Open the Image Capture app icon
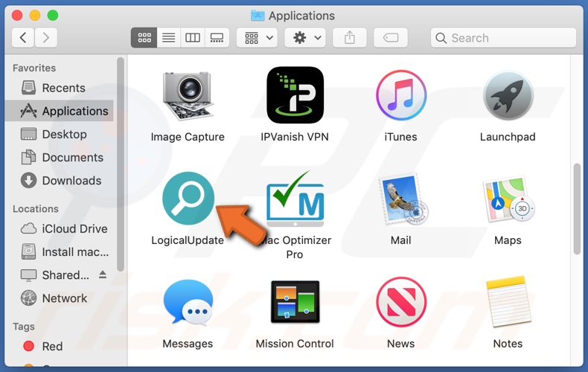 [x=188, y=96]
